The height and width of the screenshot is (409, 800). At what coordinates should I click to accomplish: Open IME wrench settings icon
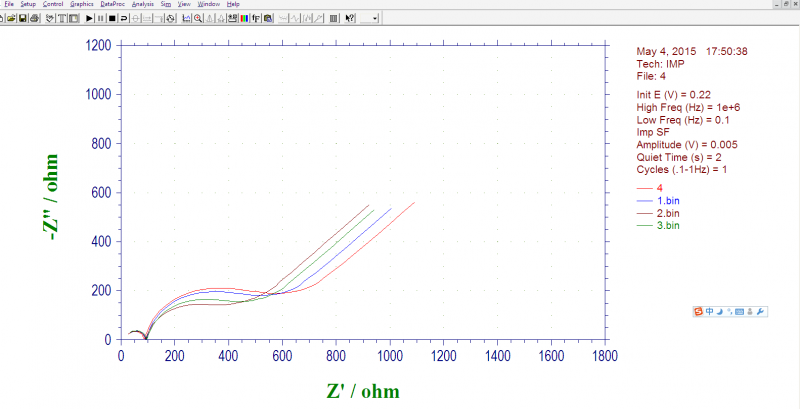coord(760,312)
